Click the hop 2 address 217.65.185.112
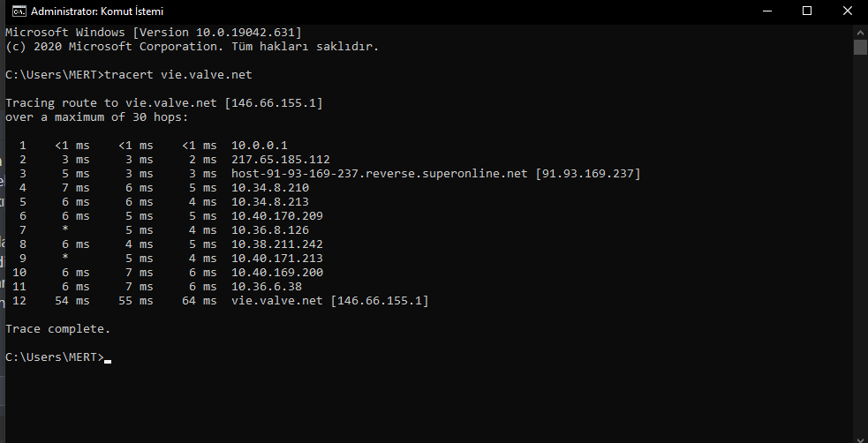The width and height of the screenshot is (868, 443). 281,160
